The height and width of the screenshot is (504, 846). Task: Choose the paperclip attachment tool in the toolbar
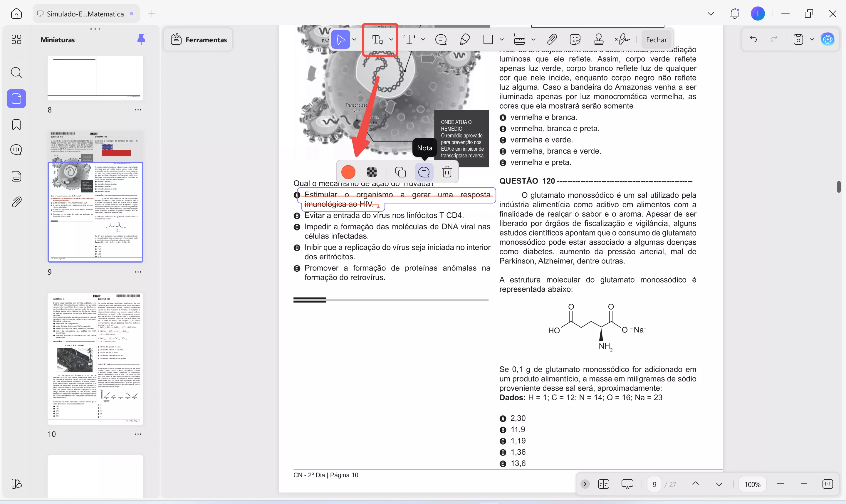(552, 40)
